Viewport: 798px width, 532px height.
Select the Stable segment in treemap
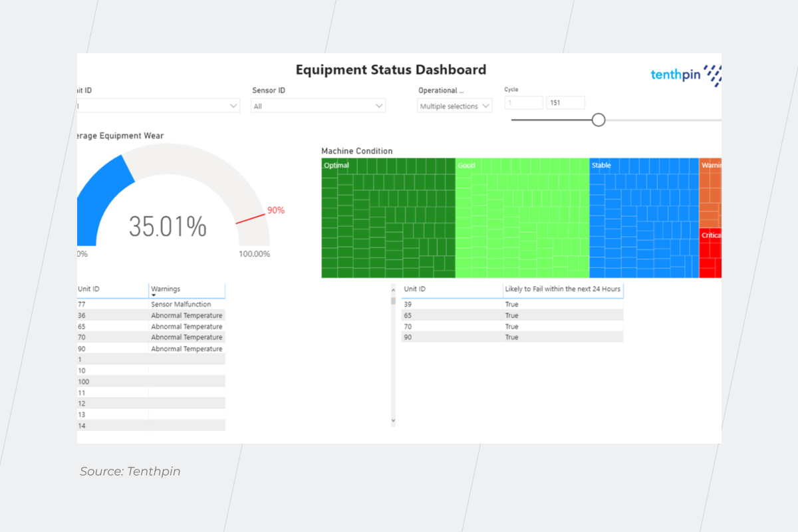pos(643,219)
